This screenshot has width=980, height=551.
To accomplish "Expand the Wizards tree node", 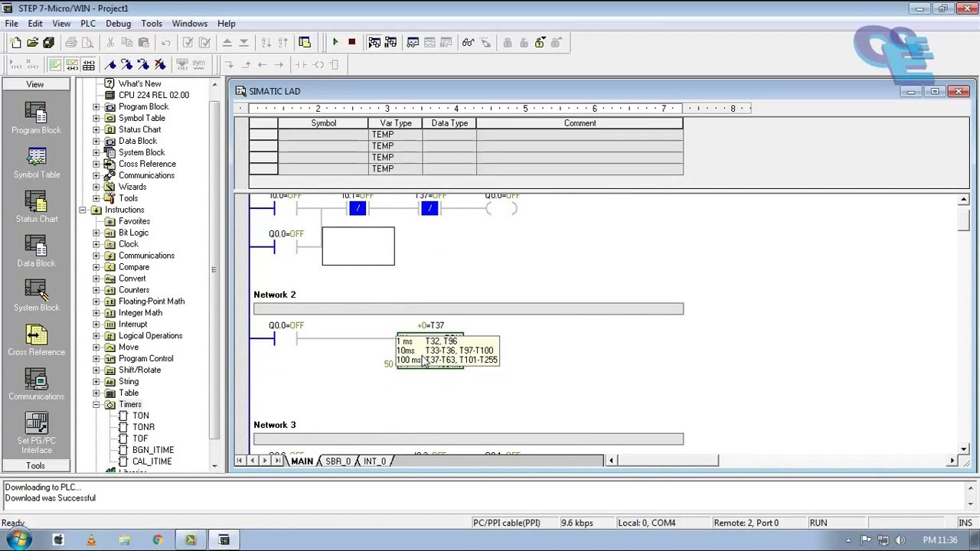I will point(96,187).
